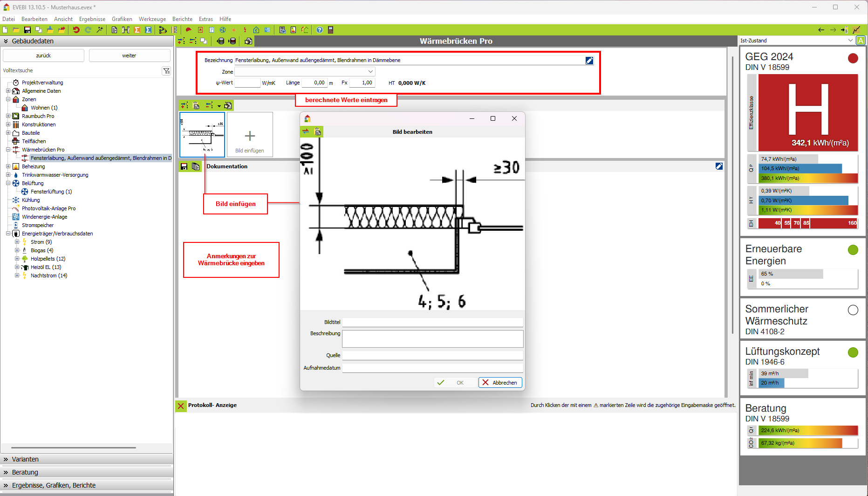Click the Abbrechen button
This screenshot has width=868, height=496.
[500, 383]
